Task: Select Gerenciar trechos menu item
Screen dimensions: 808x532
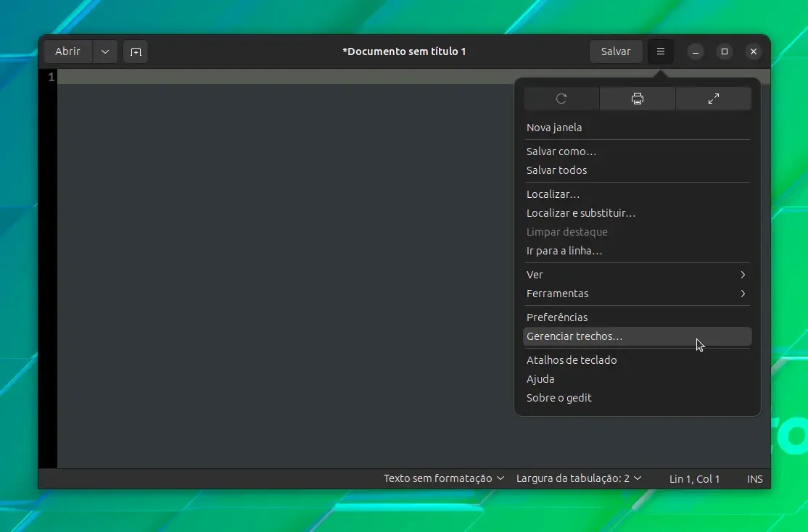Action: (x=637, y=336)
